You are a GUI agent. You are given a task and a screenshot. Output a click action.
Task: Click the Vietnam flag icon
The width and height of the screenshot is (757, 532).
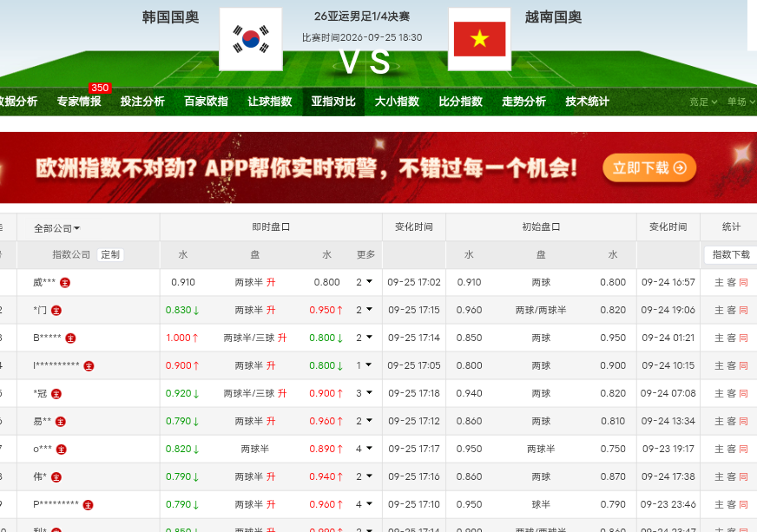[479, 39]
